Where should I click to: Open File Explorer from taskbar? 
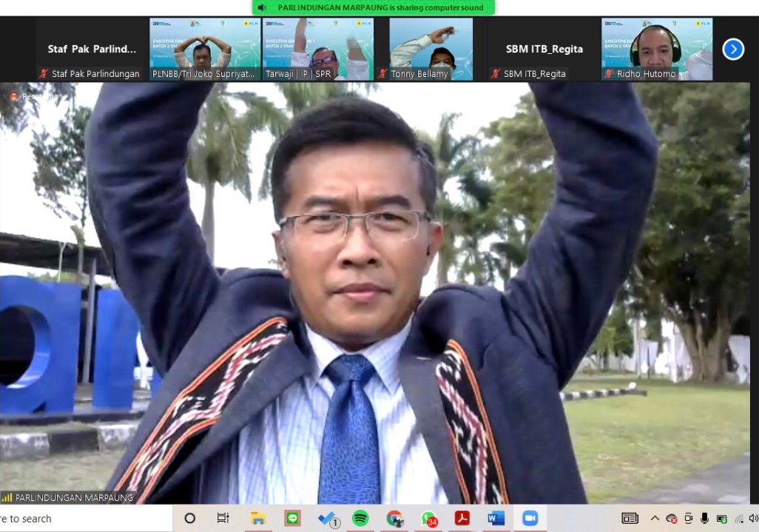258,519
